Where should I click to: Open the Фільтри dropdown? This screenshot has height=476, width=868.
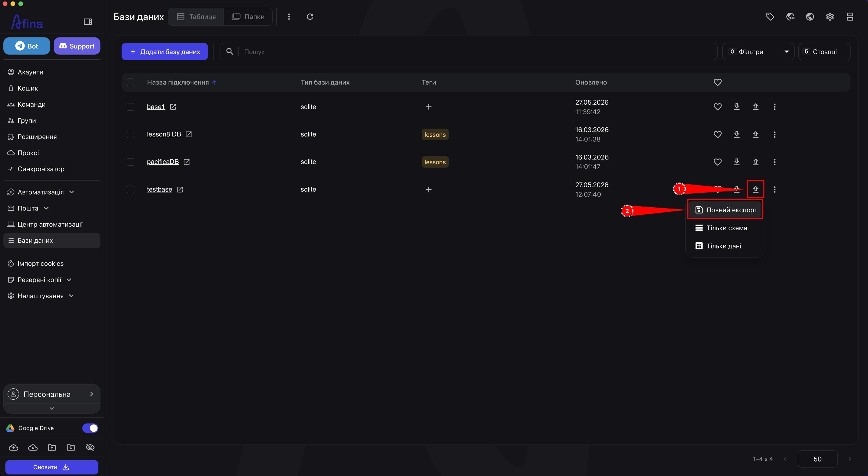[758, 52]
